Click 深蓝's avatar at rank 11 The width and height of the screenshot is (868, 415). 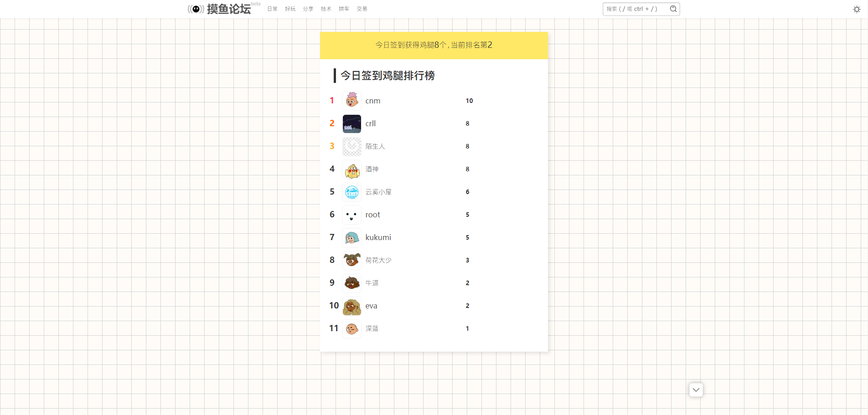(351, 328)
